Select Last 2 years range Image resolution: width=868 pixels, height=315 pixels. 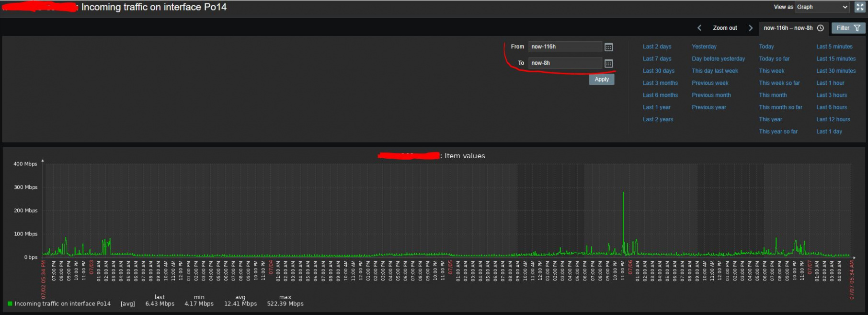coord(658,119)
